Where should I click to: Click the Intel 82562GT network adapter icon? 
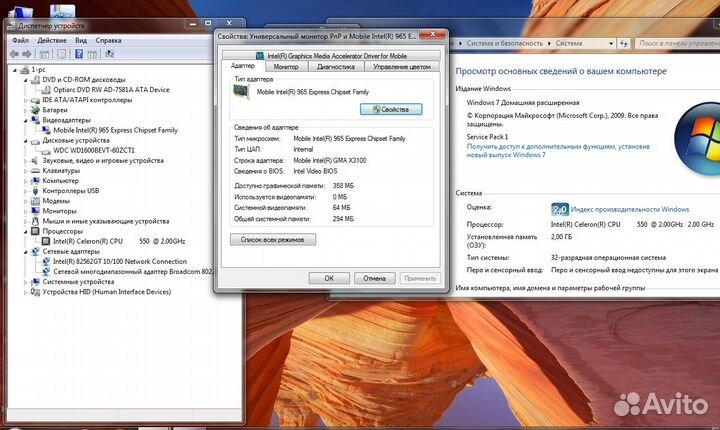coord(46,261)
